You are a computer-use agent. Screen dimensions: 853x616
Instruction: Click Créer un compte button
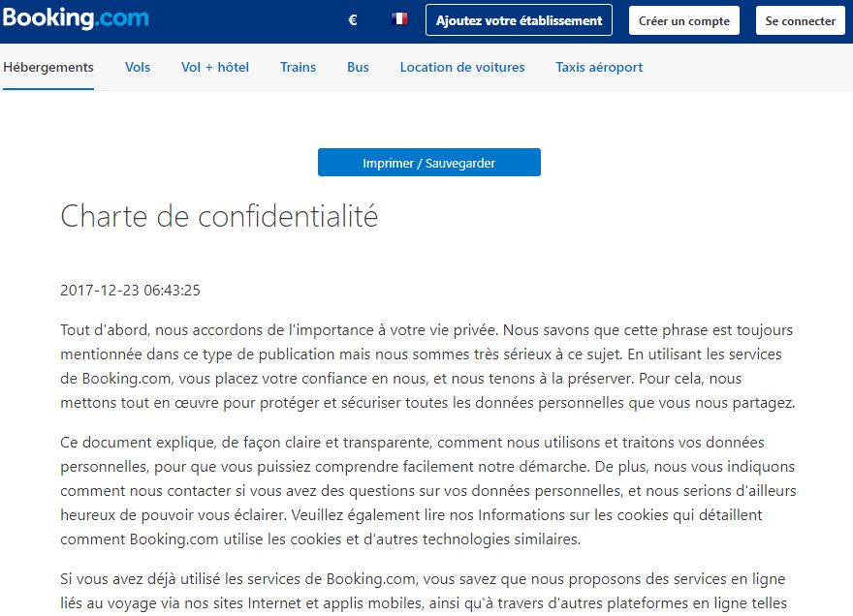(683, 21)
